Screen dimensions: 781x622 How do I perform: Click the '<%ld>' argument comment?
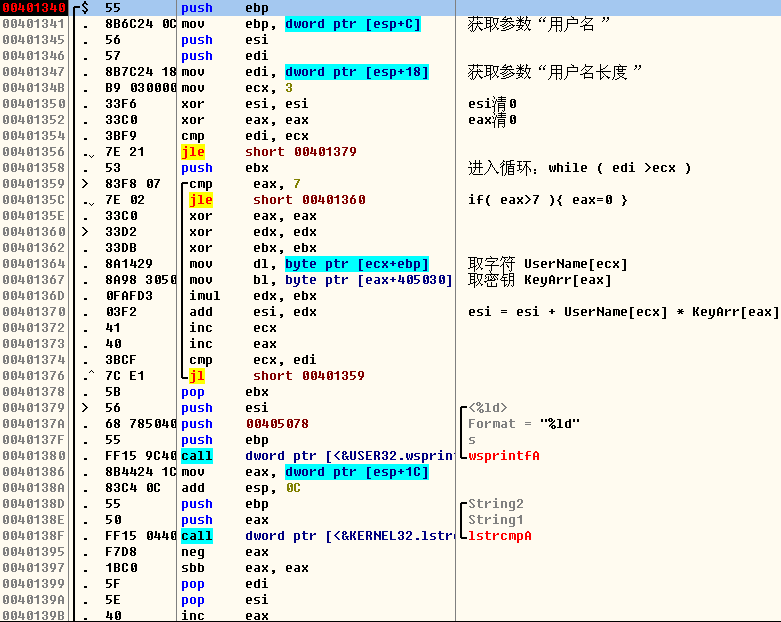pyautogui.click(x=488, y=407)
